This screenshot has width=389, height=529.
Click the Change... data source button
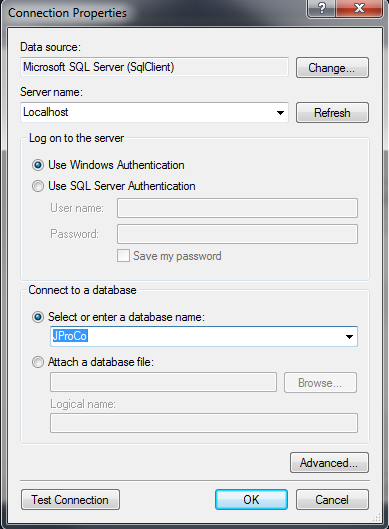pyautogui.click(x=332, y=67)
